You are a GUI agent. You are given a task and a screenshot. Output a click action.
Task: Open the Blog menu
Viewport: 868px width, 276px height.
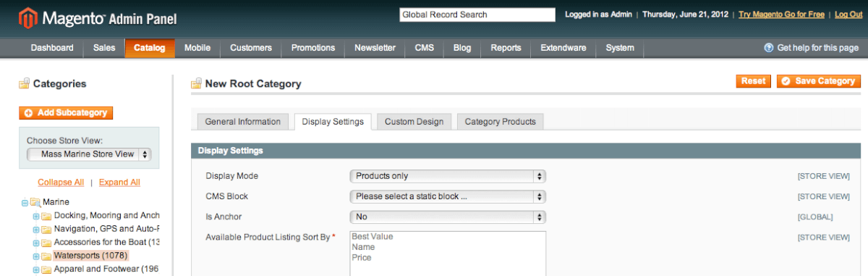pos(462,49)
